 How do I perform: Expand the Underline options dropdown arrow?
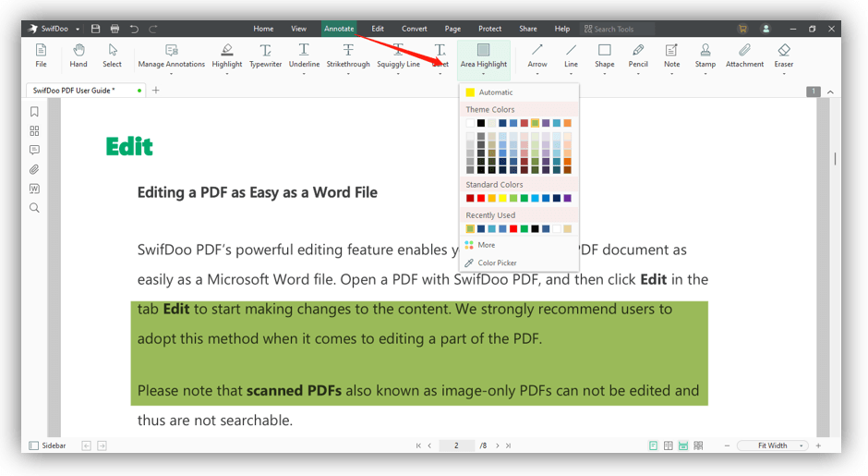tap(304, 74)
